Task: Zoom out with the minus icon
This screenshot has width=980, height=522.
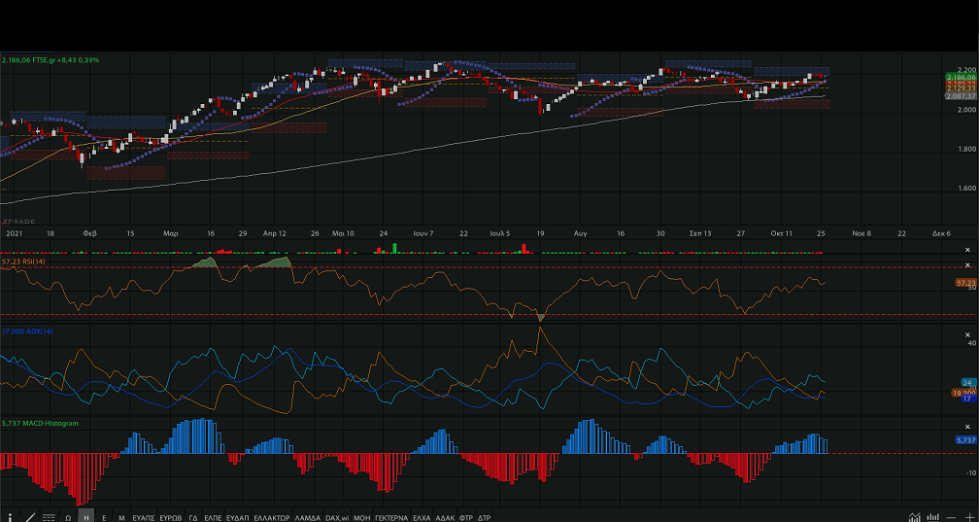Action: [953, 517]
